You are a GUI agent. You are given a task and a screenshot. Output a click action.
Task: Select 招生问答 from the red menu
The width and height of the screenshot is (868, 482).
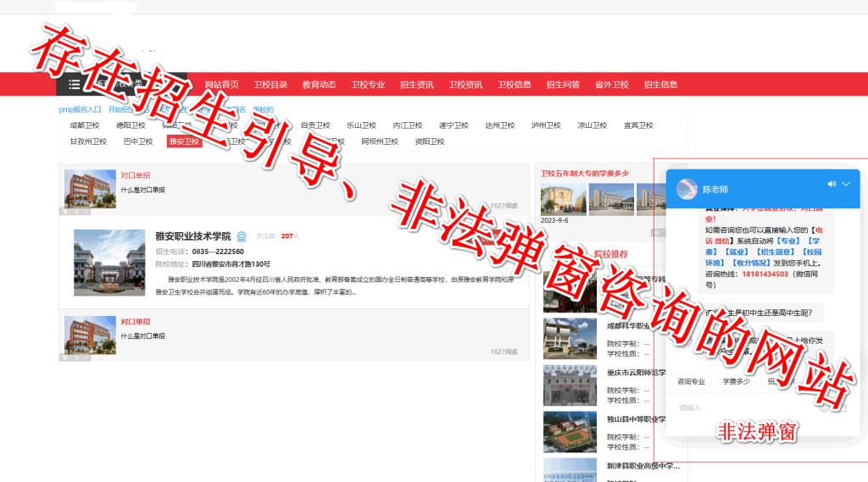coord(563,85)
